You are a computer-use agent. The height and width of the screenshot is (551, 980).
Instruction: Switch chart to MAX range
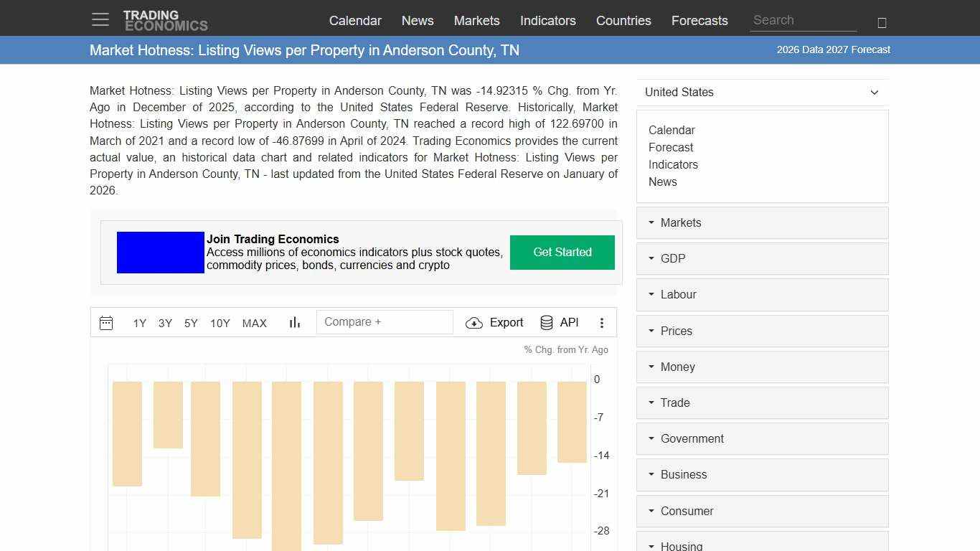pyautogui.click(x=254, y=324)
